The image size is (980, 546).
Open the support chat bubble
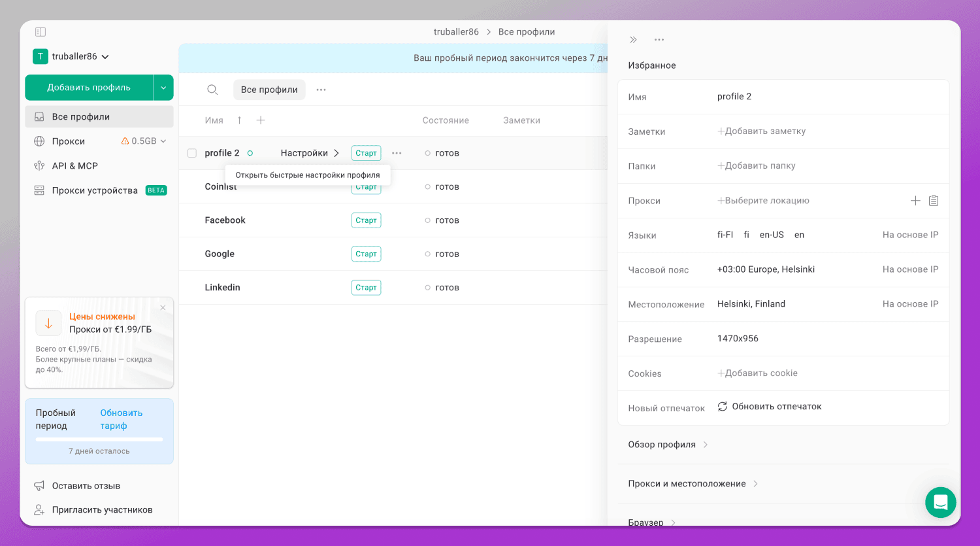tap(941, 502)
